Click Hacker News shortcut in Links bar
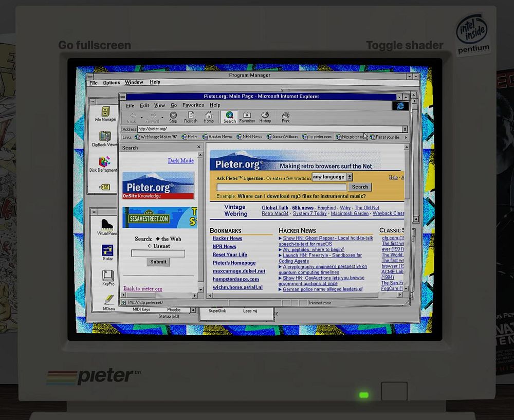The height and width of the screenshot is (420, 514). coord(217,137)
